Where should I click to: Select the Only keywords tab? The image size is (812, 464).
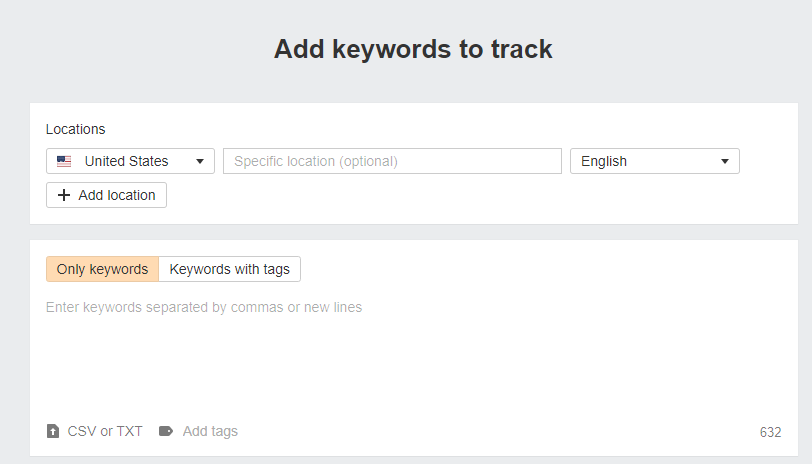click(x=102, y=269)
